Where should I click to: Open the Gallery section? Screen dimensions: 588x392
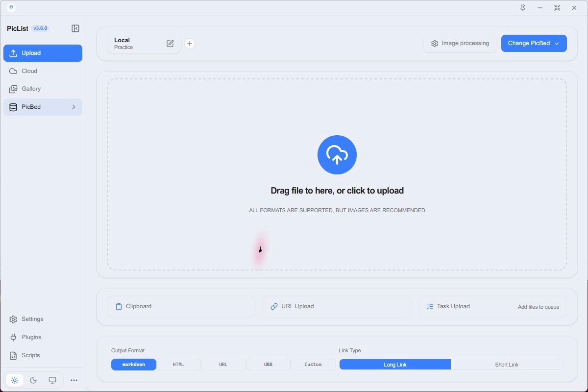[x=43, y=89]
